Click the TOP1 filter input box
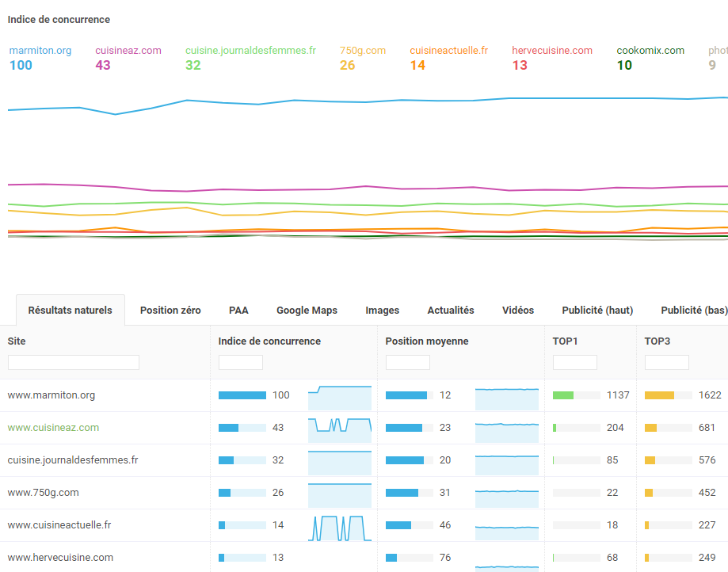 click(x=574, y=362)
